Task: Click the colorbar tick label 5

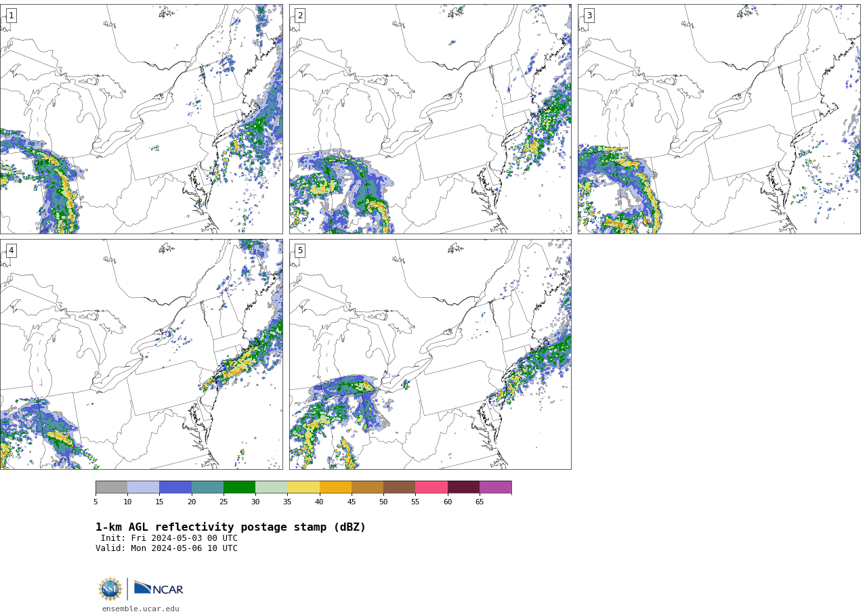Action: (96, 502)
